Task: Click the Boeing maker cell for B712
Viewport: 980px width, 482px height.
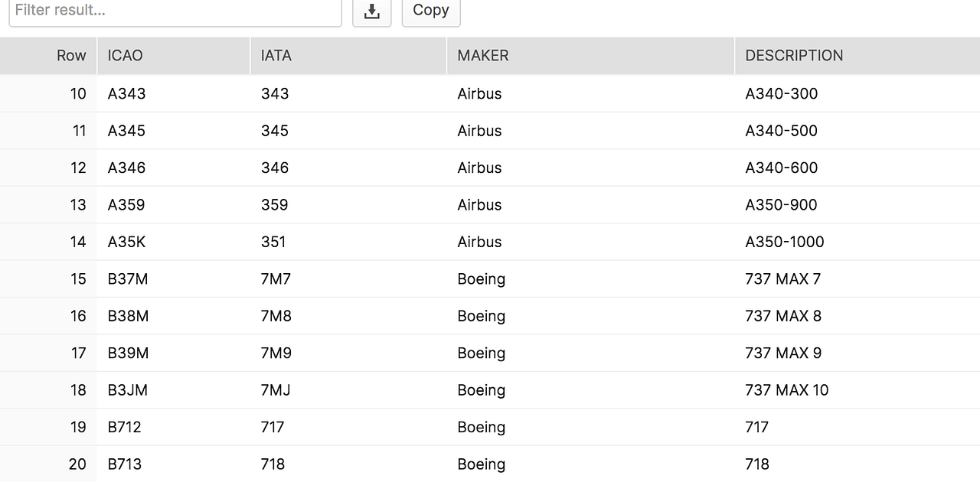Action: pyautogui.click(x=481, y=427)
